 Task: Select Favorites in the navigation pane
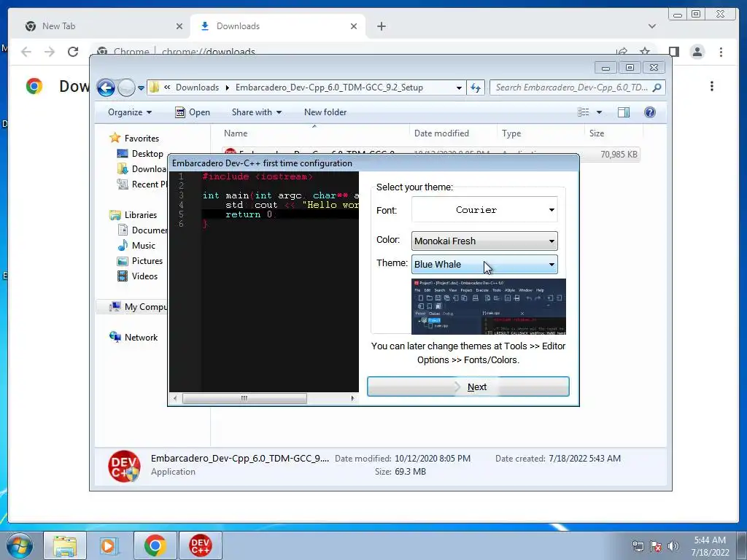pos(142,138)
